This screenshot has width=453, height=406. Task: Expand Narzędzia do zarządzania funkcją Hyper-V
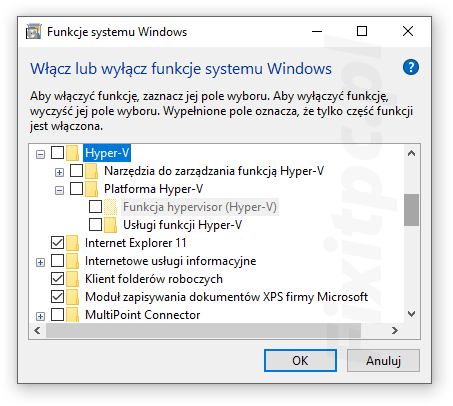59,172
